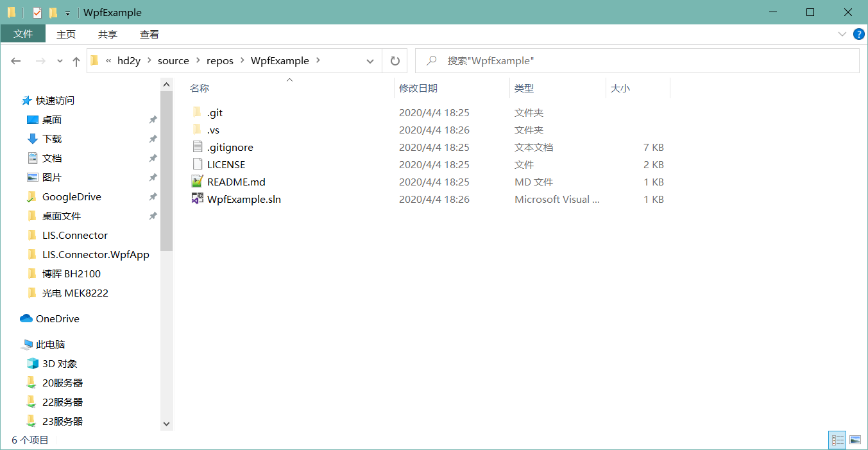Click the OneDrive cloud icon
This screenshot has width=868, height=450.
point(26,318)
